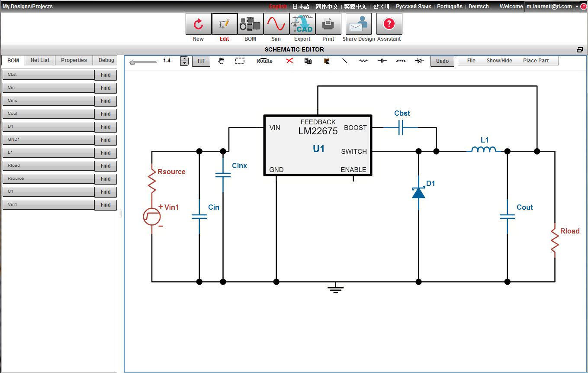Select the L1 inductor symbol in schematic
This screenshot has height=373, width=588.
coord(483,149)
